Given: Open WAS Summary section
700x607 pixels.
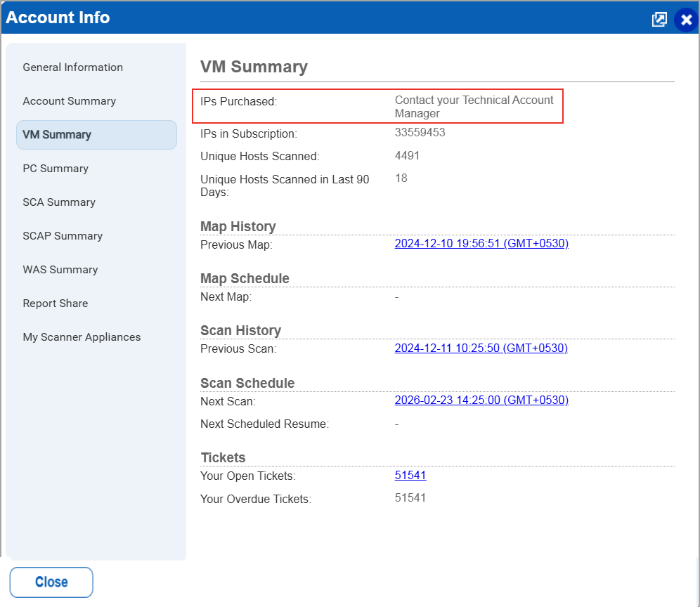Looking at the screenshot, I should tap(60, 270).
